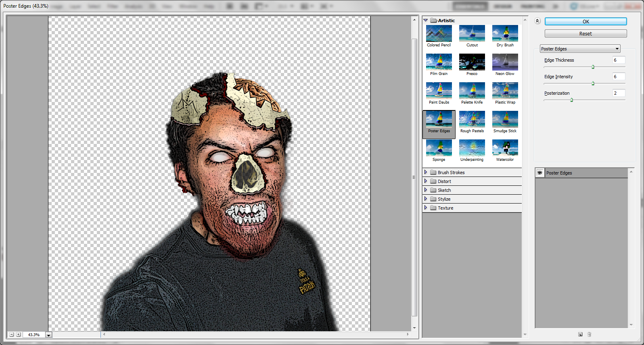Adjust the Edge Thickness slider handle

[593, 67]
